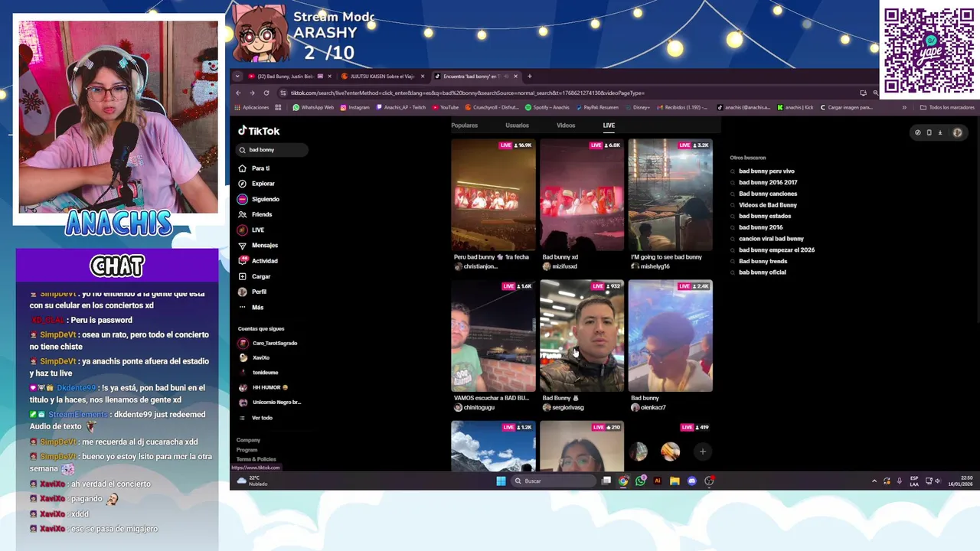
Task: Open Explorar in TikTok sidebar
Action: tap(257, 184)
